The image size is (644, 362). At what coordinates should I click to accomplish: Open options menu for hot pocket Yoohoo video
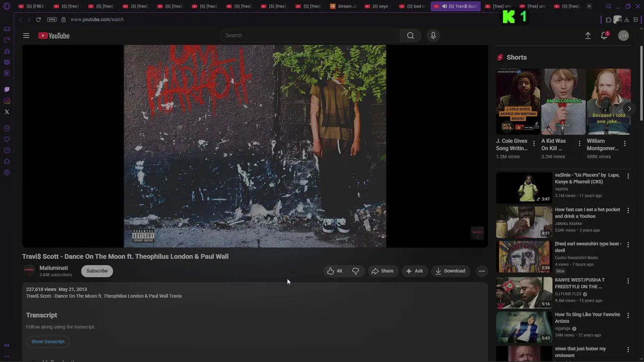pyautogui.click(x=628, y=210)
